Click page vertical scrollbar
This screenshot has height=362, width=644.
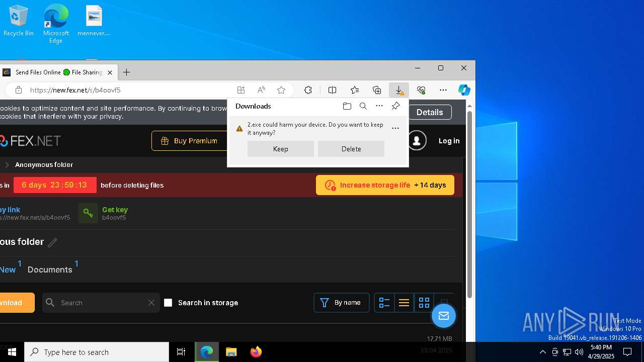[x=469, y=204]
